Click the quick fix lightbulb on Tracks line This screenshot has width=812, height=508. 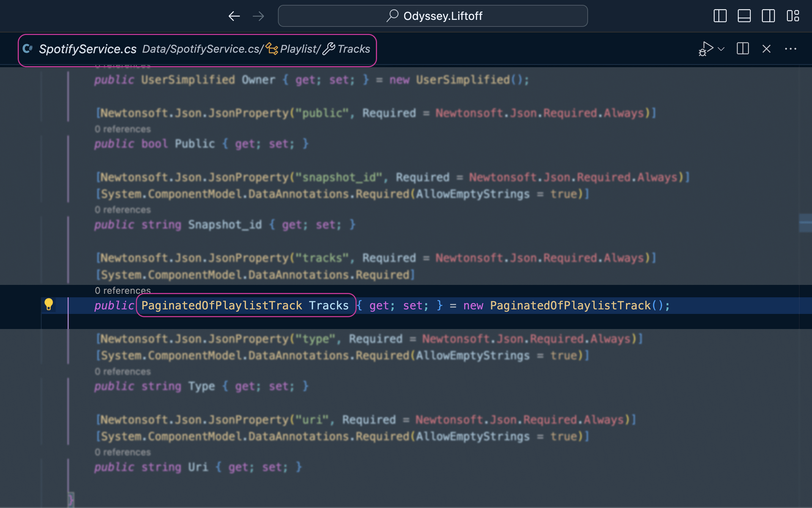(x=49, y=304)
